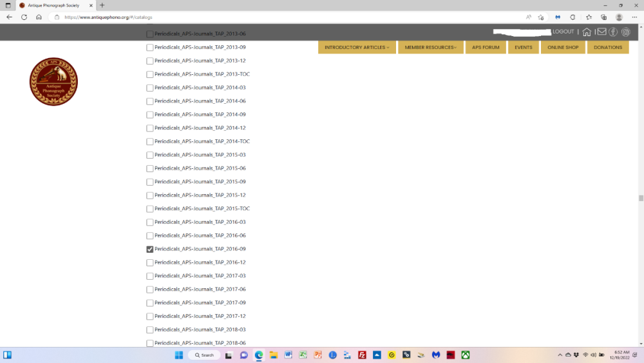Image resolution: width=644 pixels, height=363 pixels.
Task: Select the Antique Phonograph Society browser tab
Action: click(x=56, y=5)
